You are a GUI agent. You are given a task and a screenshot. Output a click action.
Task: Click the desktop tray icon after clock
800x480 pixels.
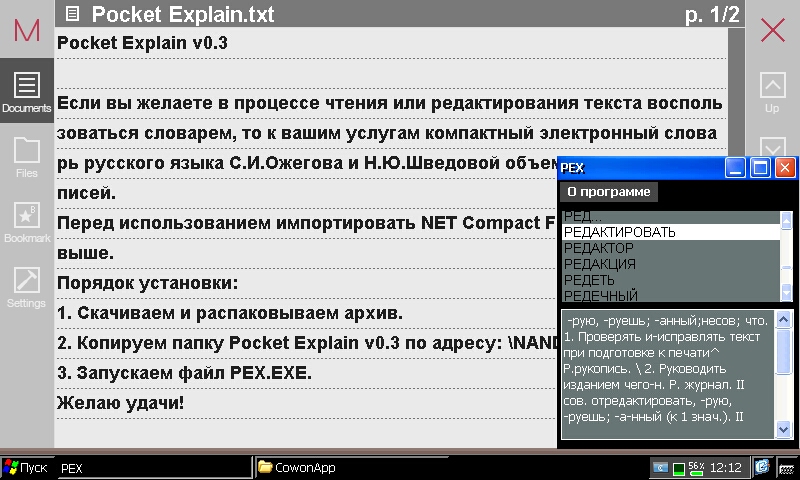[x=762, y=467]
